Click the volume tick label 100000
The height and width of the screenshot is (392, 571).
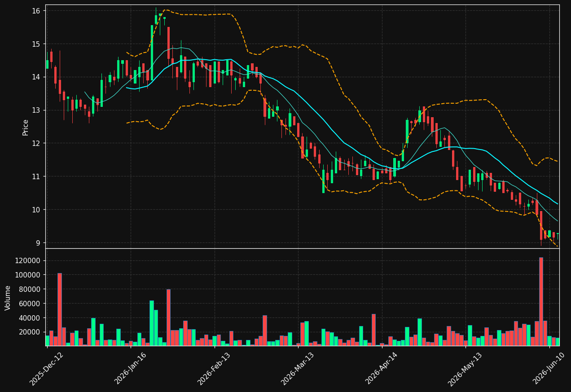coord(28,275)
